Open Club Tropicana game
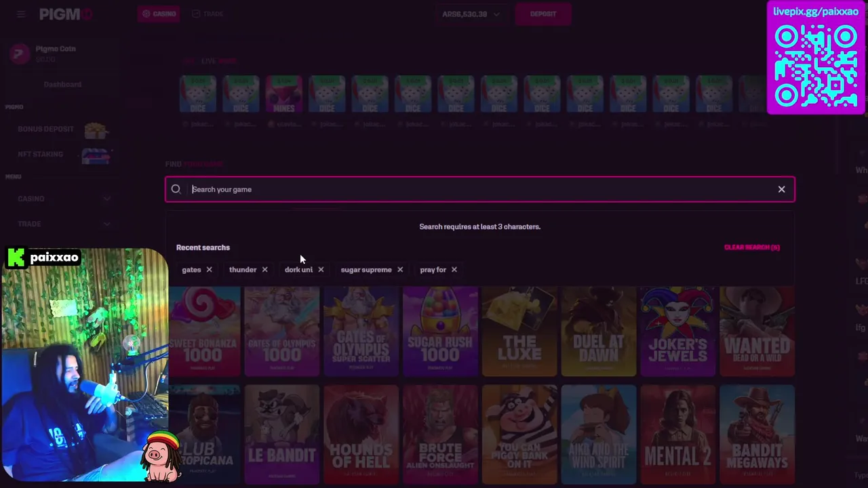This screenshot has height=488, width=868. 203,435
